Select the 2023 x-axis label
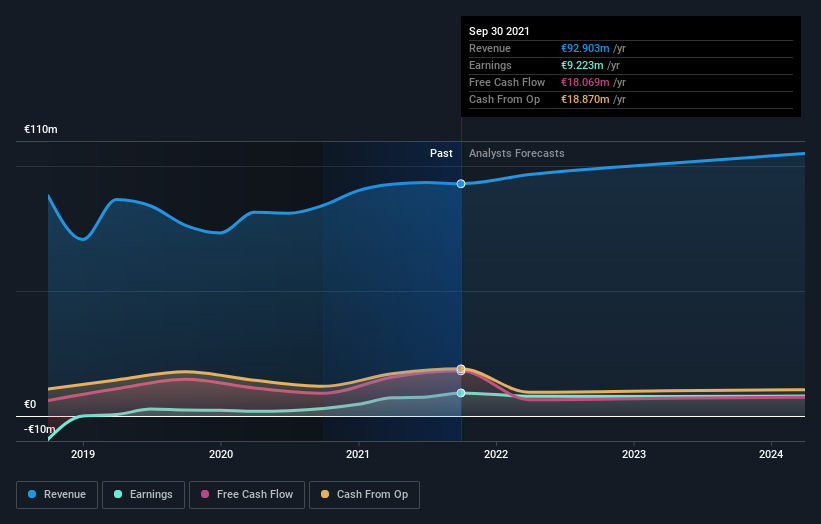 [x=634, y=454]
